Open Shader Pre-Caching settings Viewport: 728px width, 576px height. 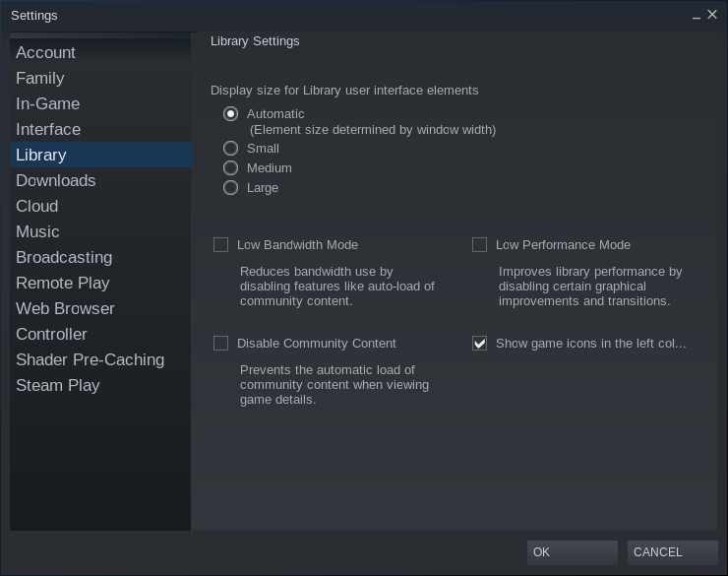[x=100, y=359]
